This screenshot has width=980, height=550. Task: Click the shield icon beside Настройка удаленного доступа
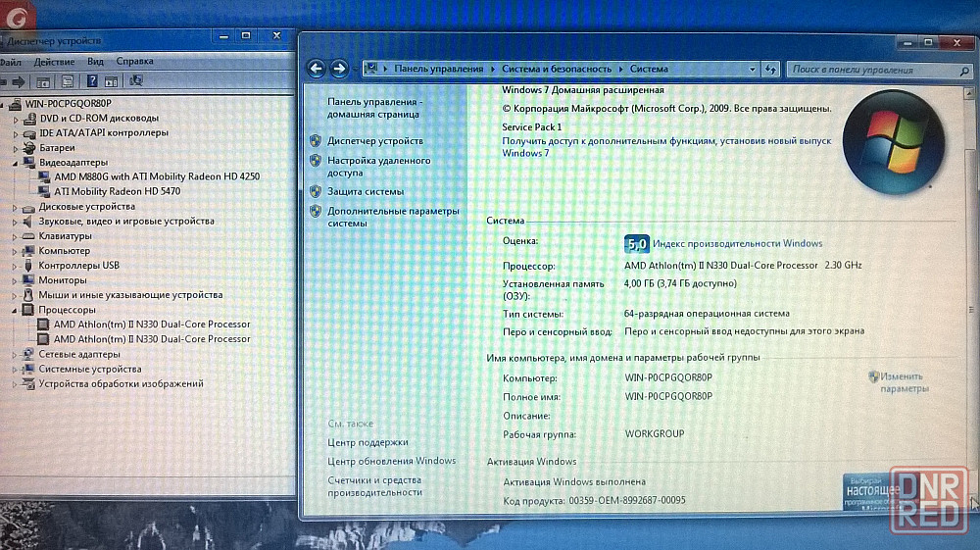tap(315, 161)
